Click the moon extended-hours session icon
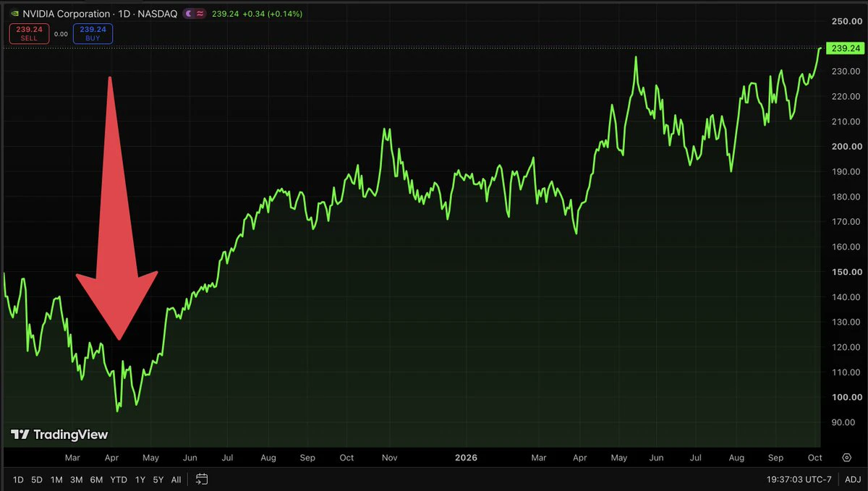This screenshot has height=491, width=868. pos(189,14)
